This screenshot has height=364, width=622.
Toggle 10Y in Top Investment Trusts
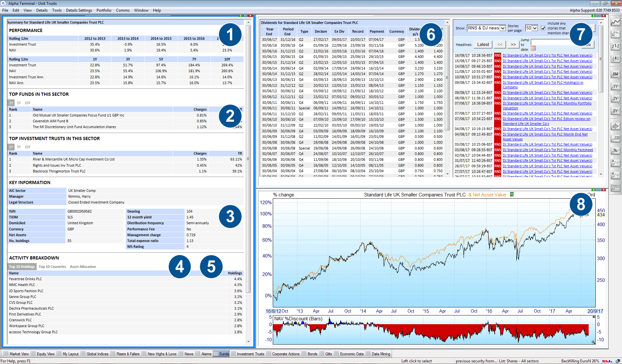[x=28, y=147]
